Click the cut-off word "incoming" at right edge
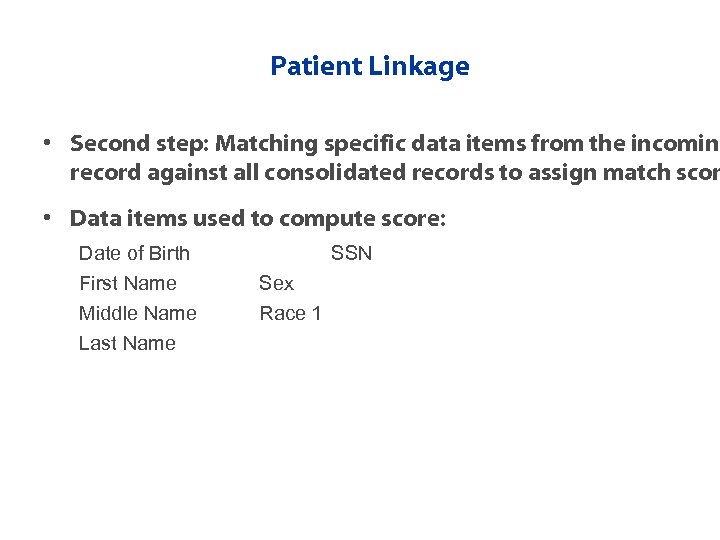720x540 pixels. [x=679, y=143]
